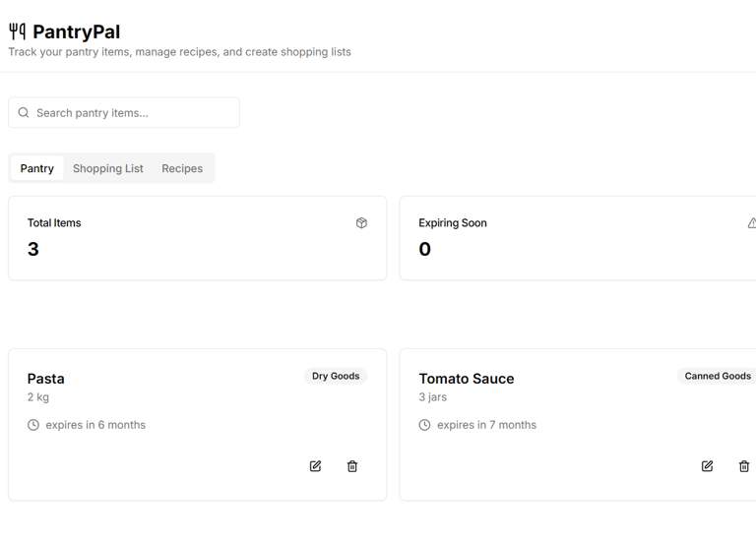The image size is (756, 541).
Task: Focus the Search pantry items field
Action: 124,112
